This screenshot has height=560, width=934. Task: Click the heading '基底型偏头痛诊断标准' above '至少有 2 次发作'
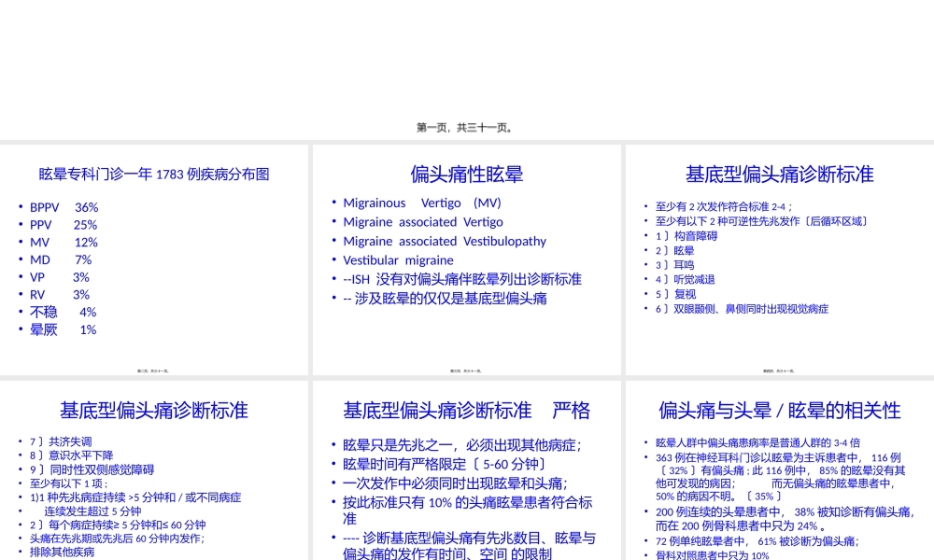point(779,175)
